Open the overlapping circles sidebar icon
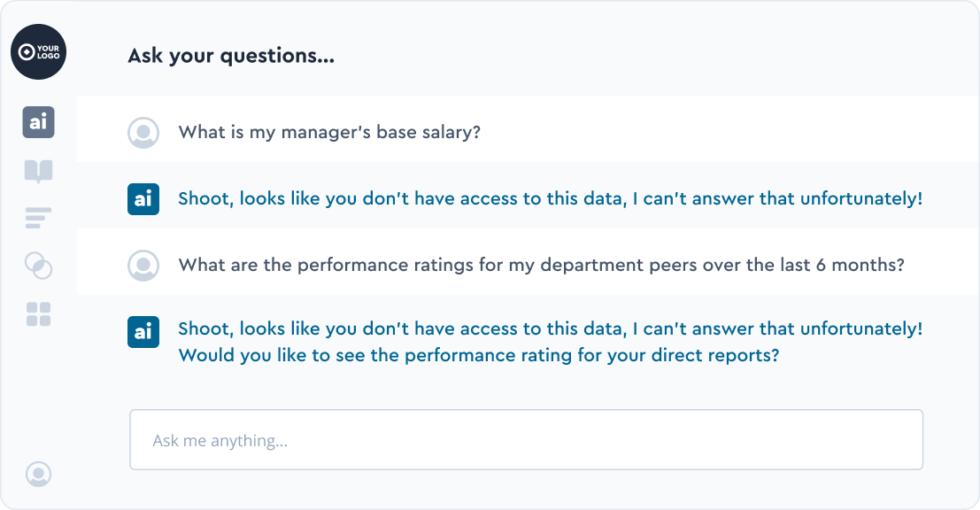Image resolution: width=980 pixels, height=510 pixels. pyautogui.click(x=38, y=265)
